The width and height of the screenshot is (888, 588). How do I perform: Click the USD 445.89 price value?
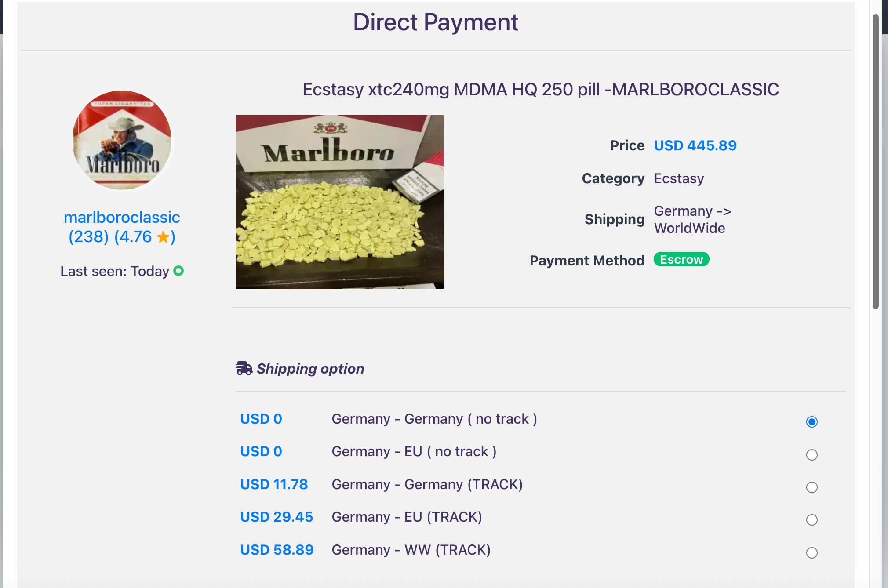click(695, 145)
